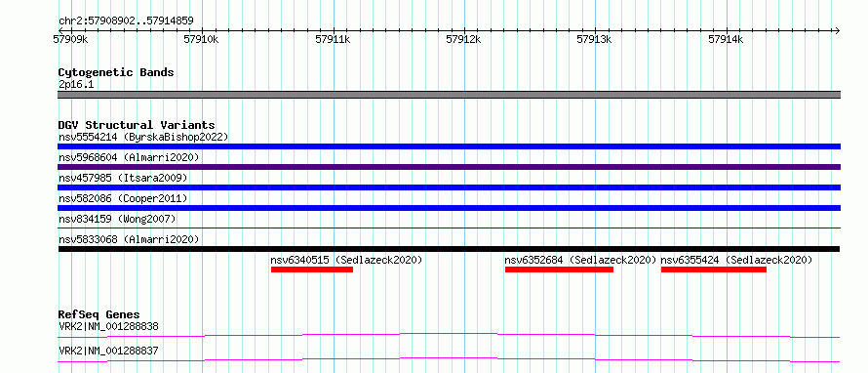The height and width of the screenshot is (373, 868).
Task: Open the nsv5968604 (Almarri2020) variant label
Action: [x=129, y=157]
